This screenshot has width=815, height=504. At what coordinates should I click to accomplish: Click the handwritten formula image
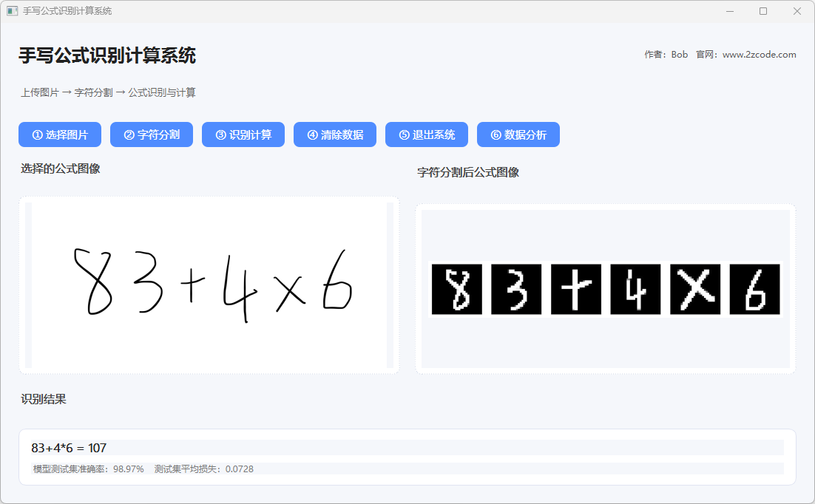coord(209,285)
